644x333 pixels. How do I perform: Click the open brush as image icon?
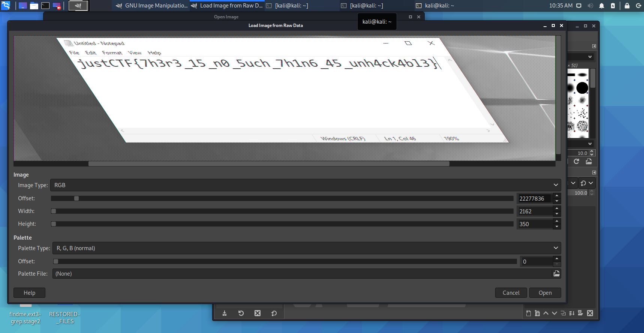coord(589,161)
